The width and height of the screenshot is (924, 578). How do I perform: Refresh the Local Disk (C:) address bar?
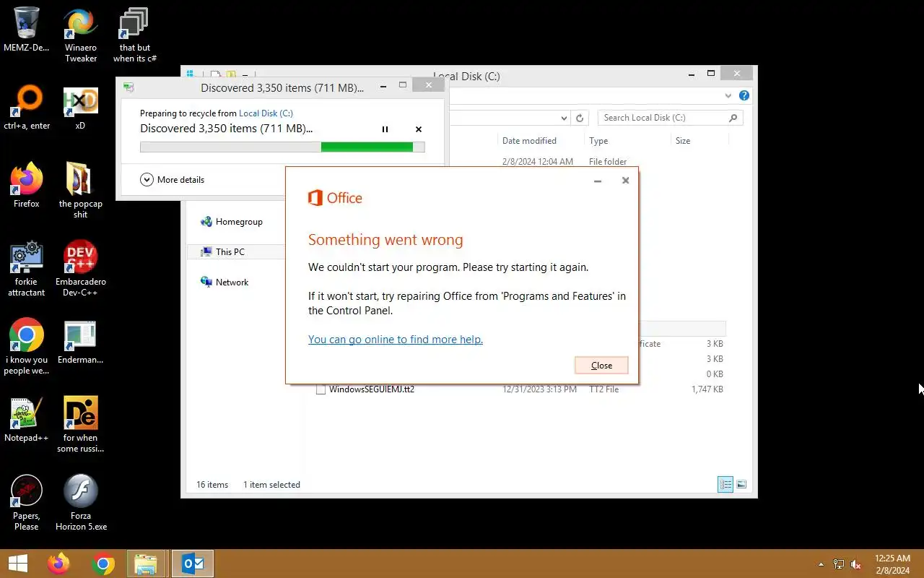(580, 118)
